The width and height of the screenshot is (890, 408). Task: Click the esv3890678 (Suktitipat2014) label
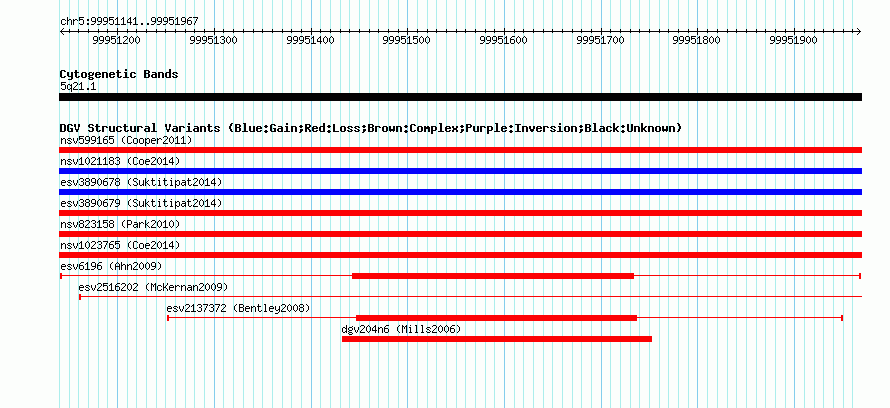pyautogui.click(x=141, y=182)
